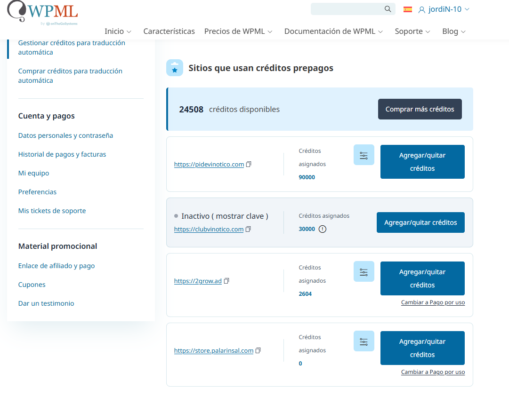
Task: Open the Cupones link
Action: [x=32, y=285]
